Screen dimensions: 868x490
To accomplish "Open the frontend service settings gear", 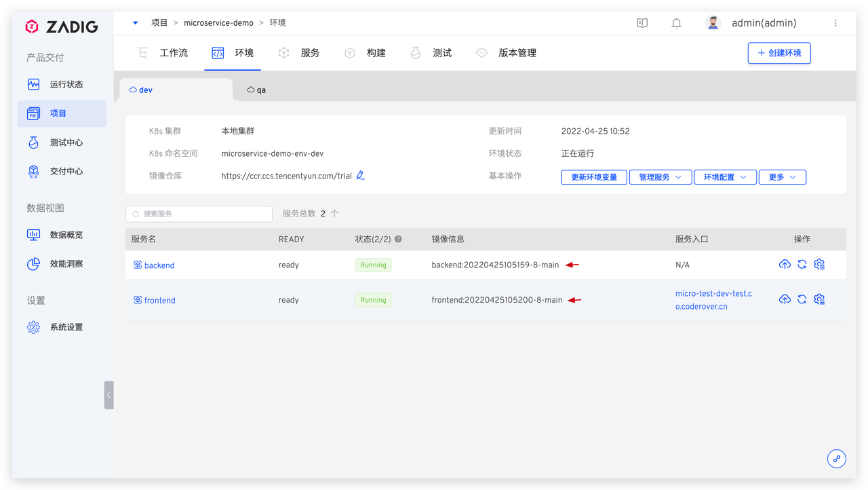I will [819, 299].
